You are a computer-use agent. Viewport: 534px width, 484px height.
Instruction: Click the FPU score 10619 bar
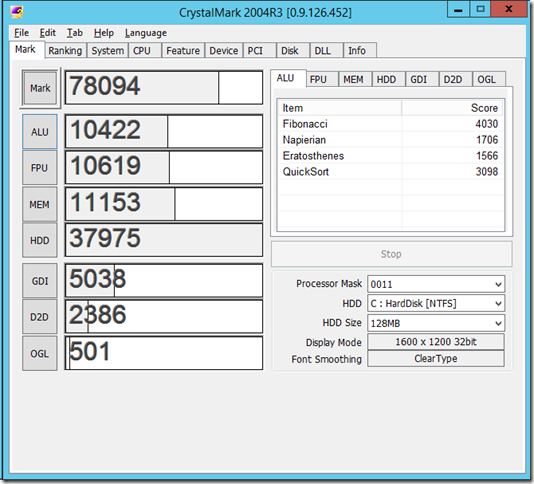164,168
